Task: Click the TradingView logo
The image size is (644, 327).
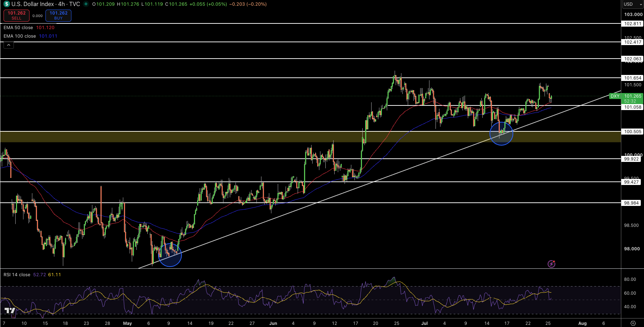Action: [10, 311]
